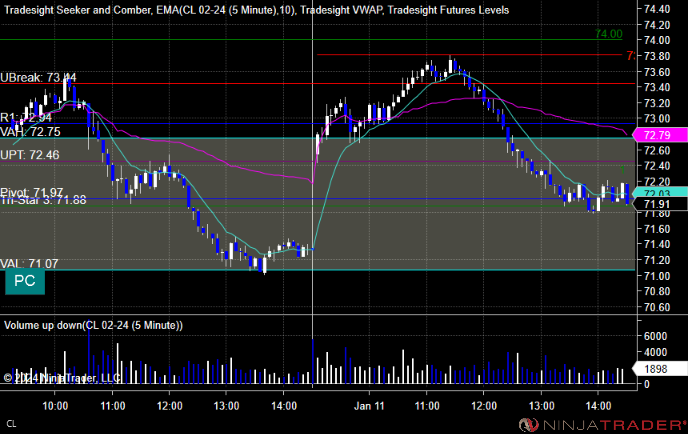The width and height of the screenshot is (688, 434).
Task: Select the Tri-Star 3: 71.88 level label
Action: pos(43,200)
